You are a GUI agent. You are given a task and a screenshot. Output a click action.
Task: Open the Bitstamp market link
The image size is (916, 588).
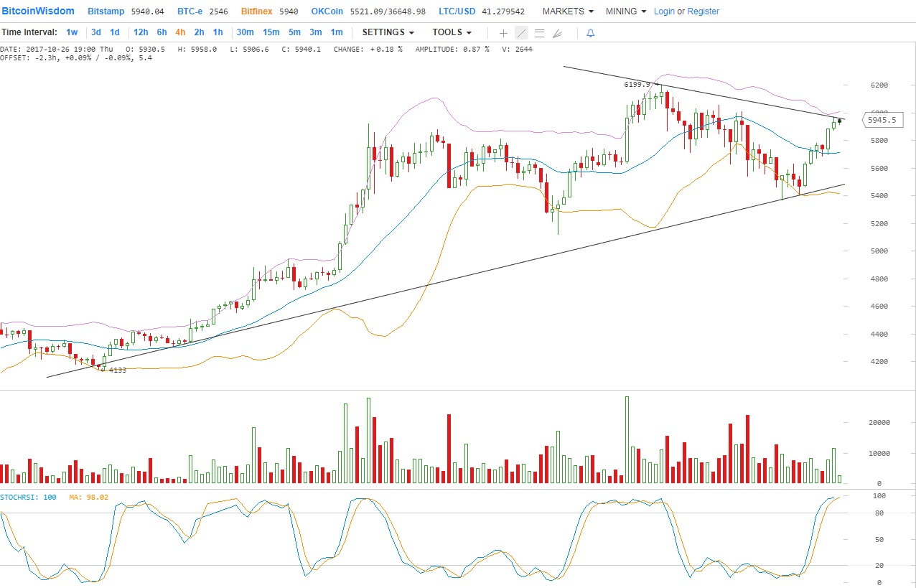[x=106, y=11]
